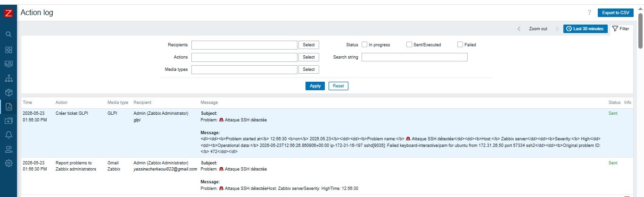Open the Services sidebar icon
The image size is (644, 197).
[x=8, y=78]
